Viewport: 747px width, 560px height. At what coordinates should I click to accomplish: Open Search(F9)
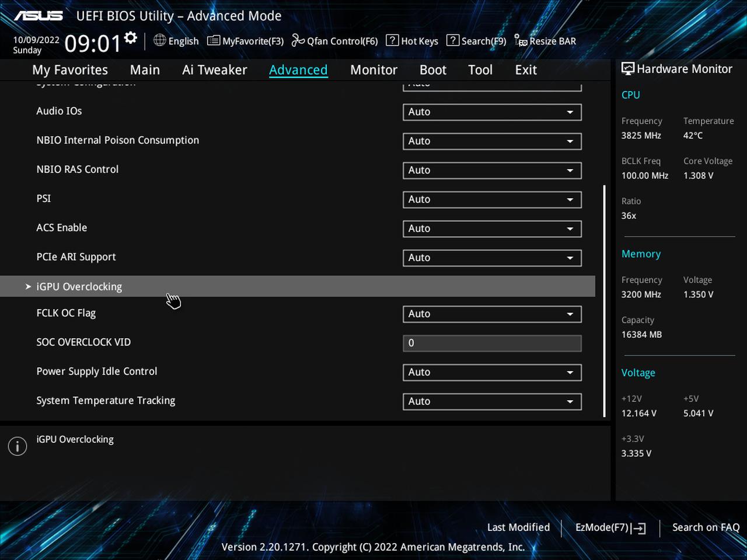click(x=477, y=41)
